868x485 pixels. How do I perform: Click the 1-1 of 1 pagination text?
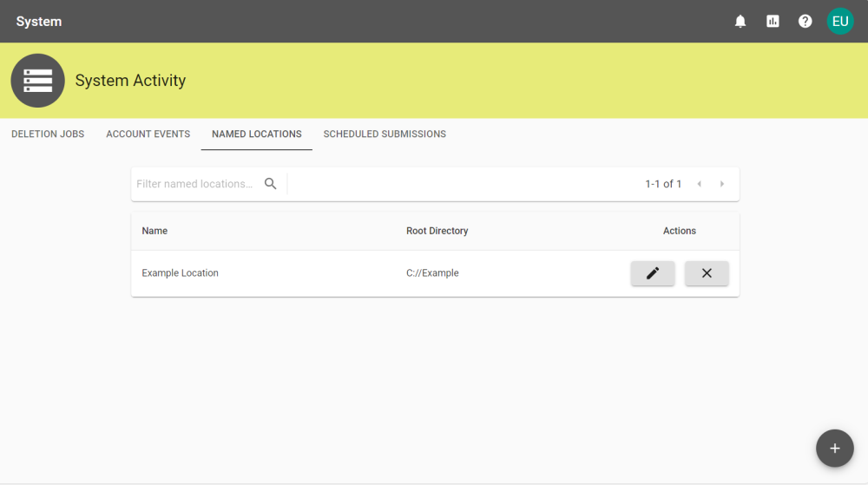(x=663, y=184)
